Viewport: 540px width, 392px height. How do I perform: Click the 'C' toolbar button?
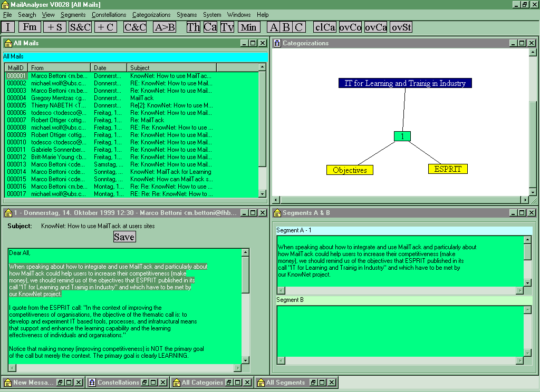tap(299, 27)
